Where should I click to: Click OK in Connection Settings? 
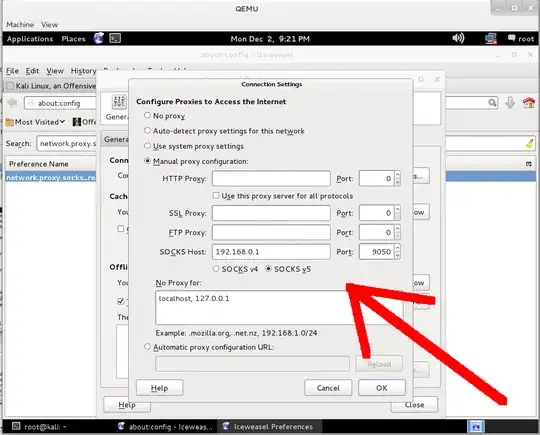[382, 388]
